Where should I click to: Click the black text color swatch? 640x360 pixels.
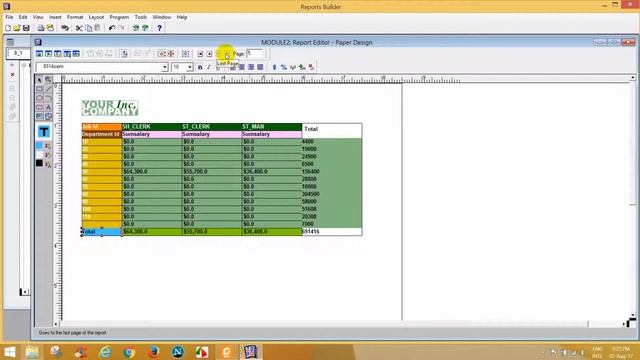pyautogui.click(x=39, y=163)
